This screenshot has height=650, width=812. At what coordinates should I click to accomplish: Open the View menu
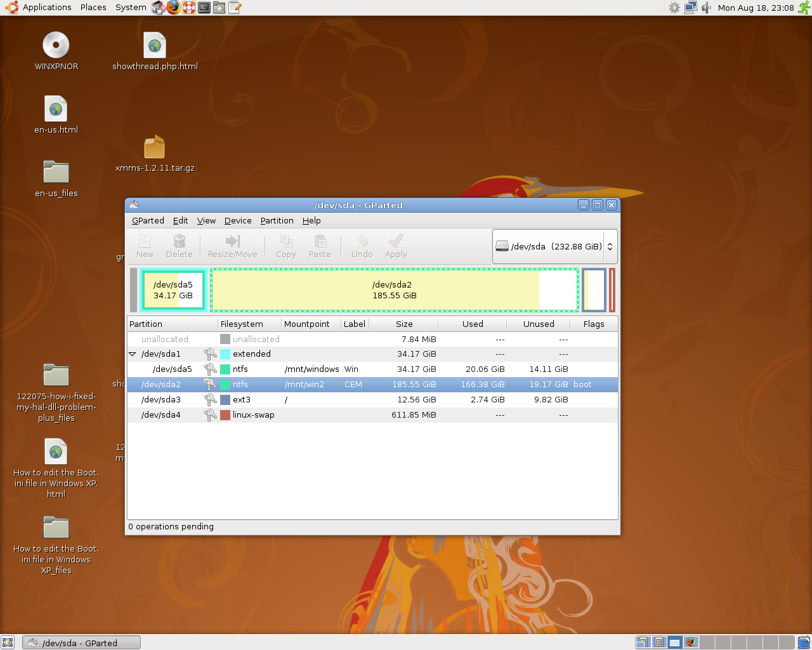[206, 220]
